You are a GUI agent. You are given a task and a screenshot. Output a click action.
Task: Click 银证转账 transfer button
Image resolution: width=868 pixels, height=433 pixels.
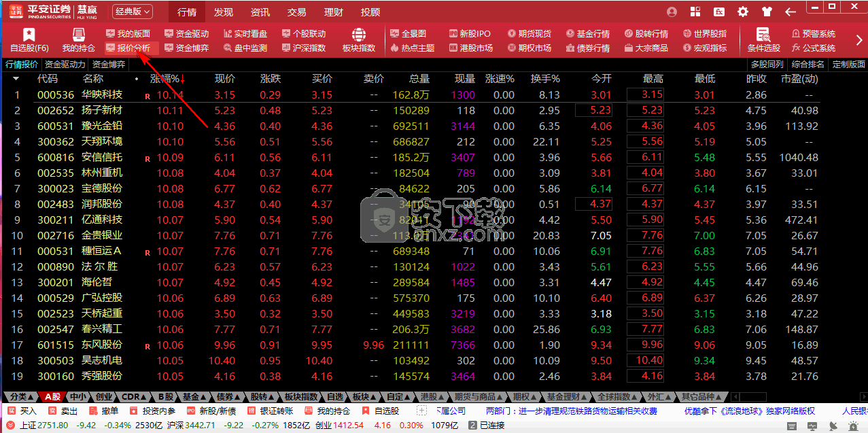point(270,411)
